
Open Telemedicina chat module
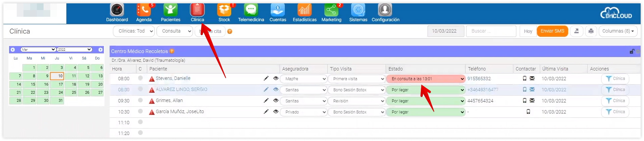(x=251, y=13)
